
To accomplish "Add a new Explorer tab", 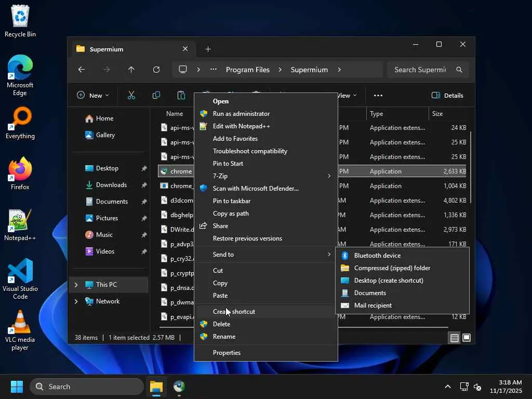I will [x=208, y=49].
